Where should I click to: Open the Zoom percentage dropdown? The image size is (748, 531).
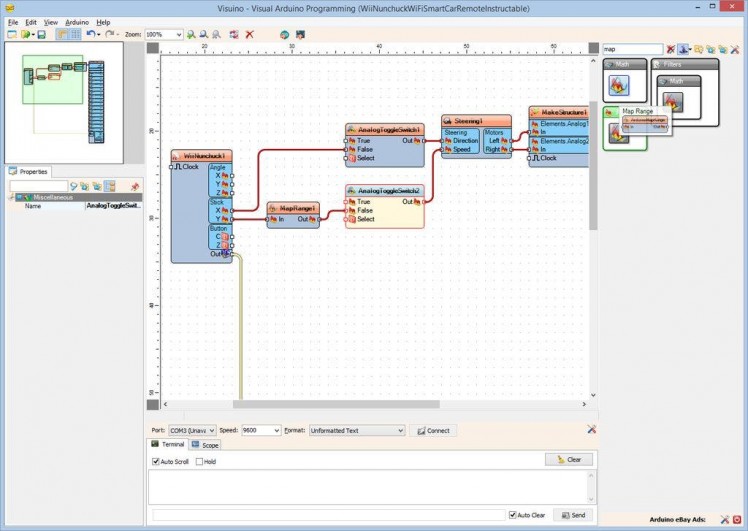pos(178,34)
